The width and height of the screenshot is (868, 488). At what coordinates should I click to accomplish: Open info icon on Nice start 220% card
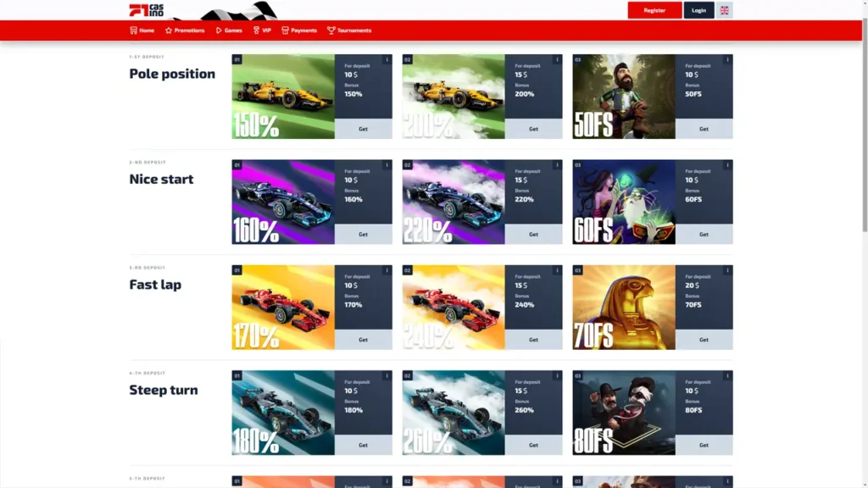coord(558,165)
